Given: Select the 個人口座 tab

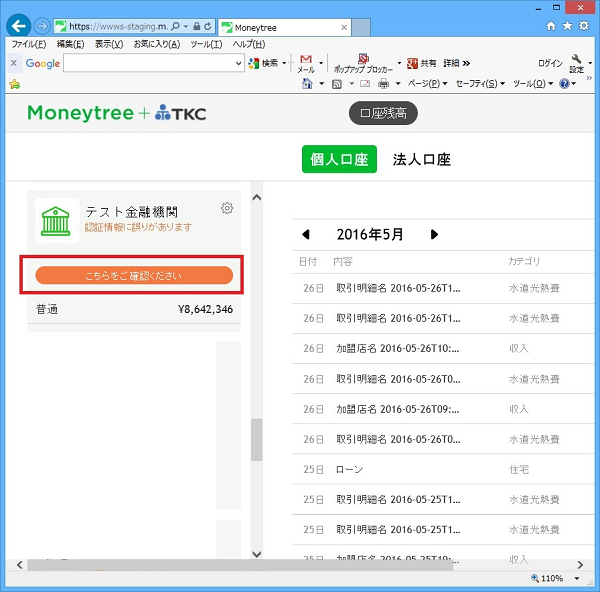Looking at the screenshot, I should [339, 159].
